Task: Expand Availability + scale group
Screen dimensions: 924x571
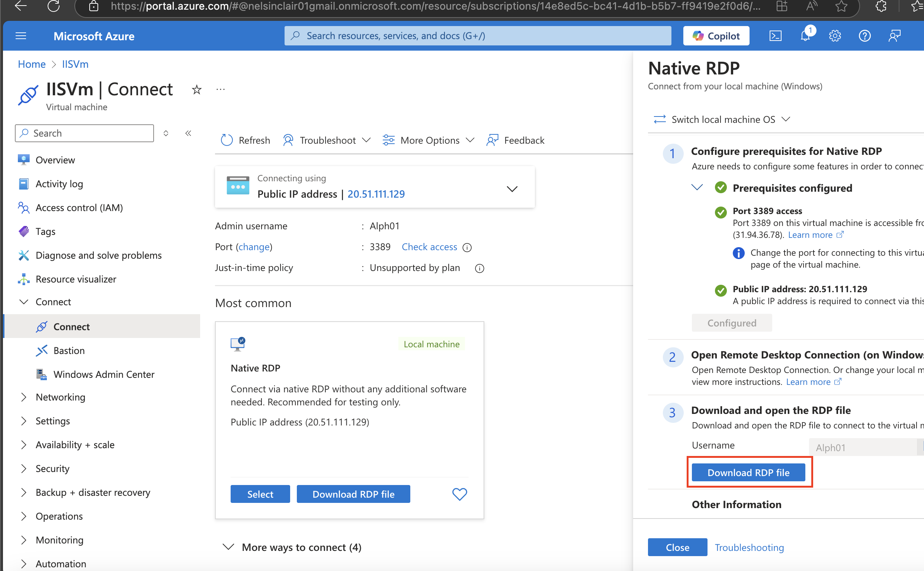Action: pos(24,445)
